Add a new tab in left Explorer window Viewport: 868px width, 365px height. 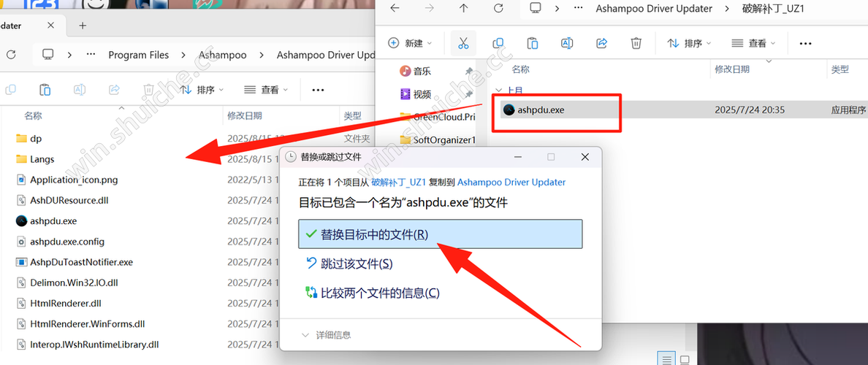[83, 26]
